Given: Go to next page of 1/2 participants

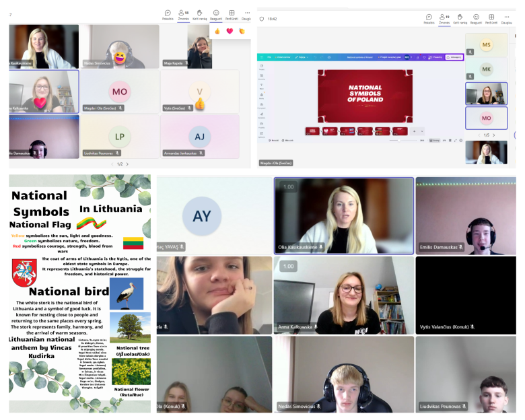Looking at the screenshot, I should click(x=127, y=164).
